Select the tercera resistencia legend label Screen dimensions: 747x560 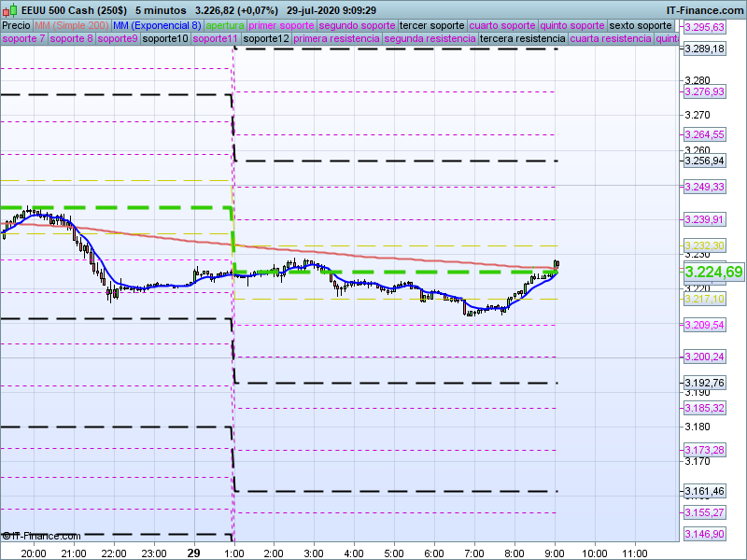(x=521, y=39)
